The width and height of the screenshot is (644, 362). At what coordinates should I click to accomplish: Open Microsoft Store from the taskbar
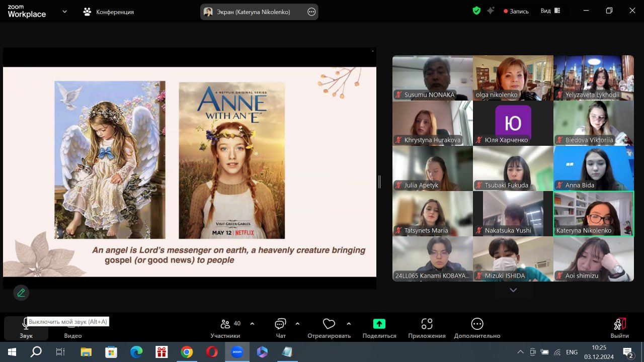[x=111, y=352]
